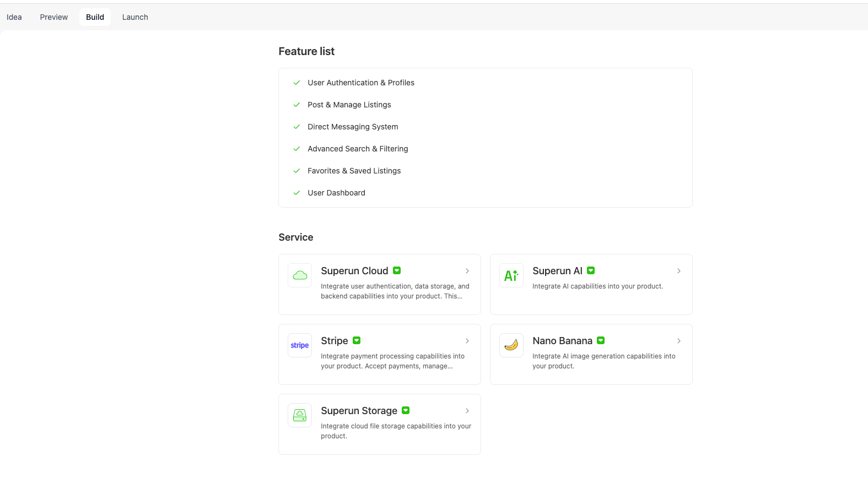Open the Stripe service title link
Viewport: 868px width, 478px height.
(x=335, y=341)
